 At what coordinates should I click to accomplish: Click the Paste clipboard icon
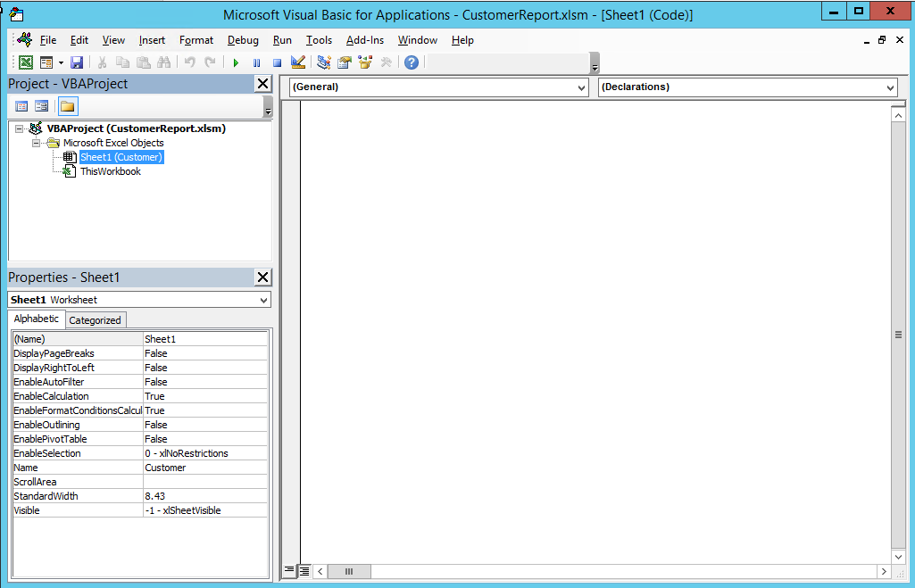click(x=143, y=62)
